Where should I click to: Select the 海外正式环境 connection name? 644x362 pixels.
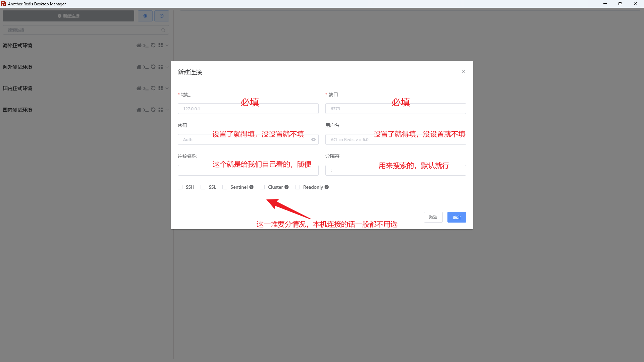click(x=17, y=45)
